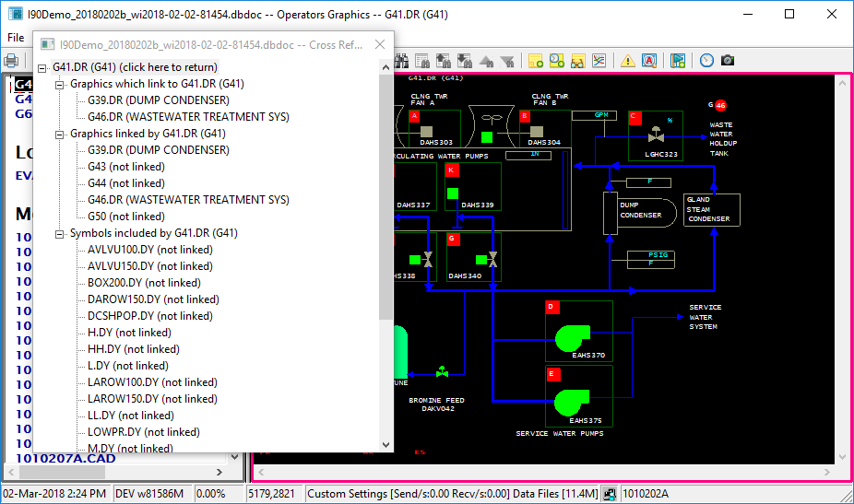
Task: Select the green EAHS375 pump symbol
Action: point(571,404)
